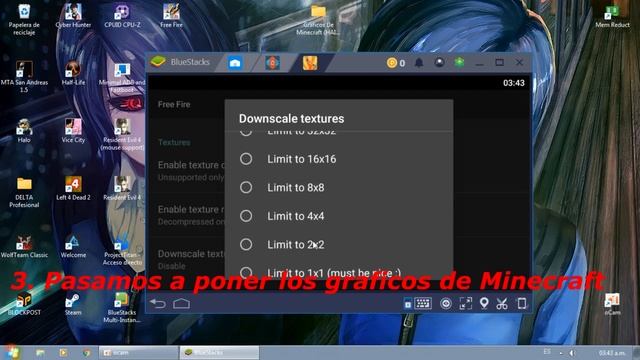
Task: Tap the Android back arrow
Action: 158,303
